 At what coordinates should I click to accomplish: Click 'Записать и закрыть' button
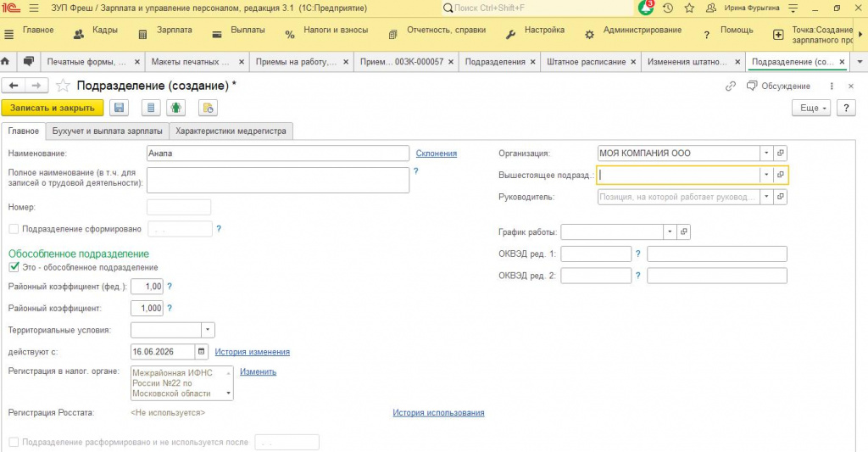tap(52, 108)
